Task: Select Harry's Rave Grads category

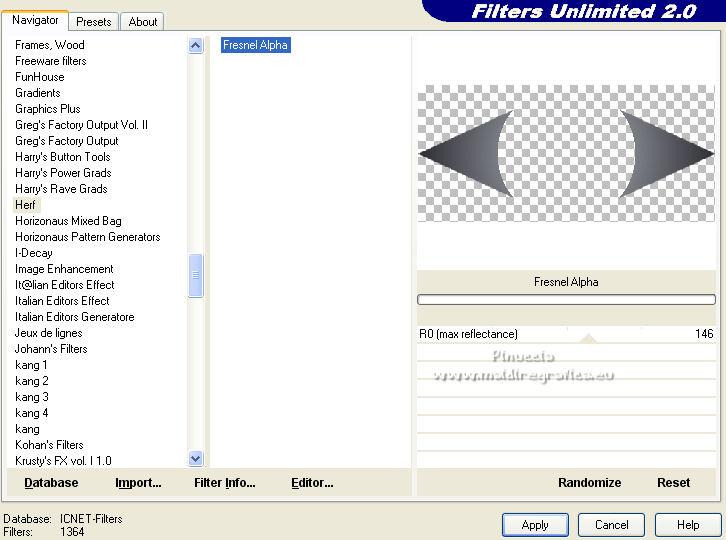Action: coord(61,189)
